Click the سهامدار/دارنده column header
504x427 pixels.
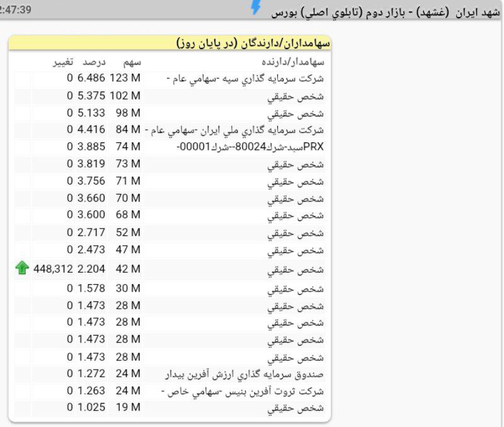click(293, 62)
